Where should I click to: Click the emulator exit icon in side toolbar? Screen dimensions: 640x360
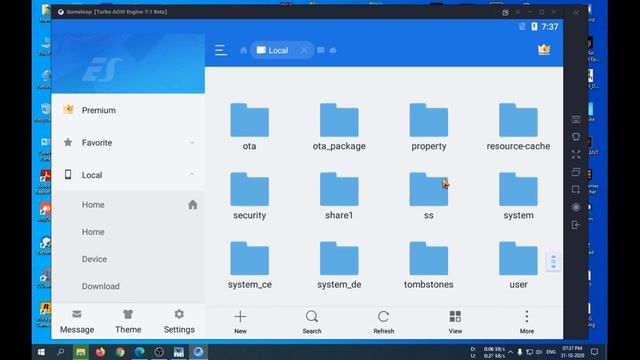576,224
